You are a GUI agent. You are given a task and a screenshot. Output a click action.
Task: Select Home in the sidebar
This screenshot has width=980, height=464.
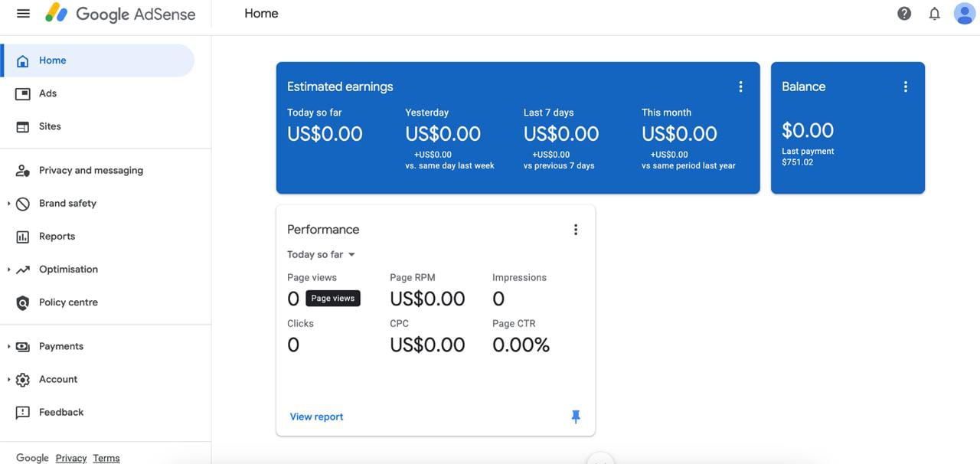click(x=98, y=60)
